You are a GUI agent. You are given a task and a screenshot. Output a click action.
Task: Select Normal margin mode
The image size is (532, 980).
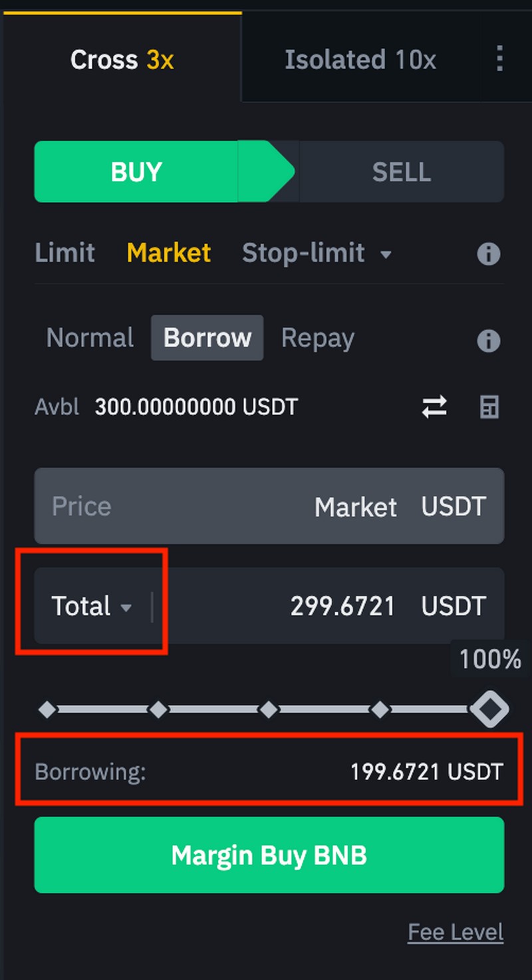(x=90, y=338)
